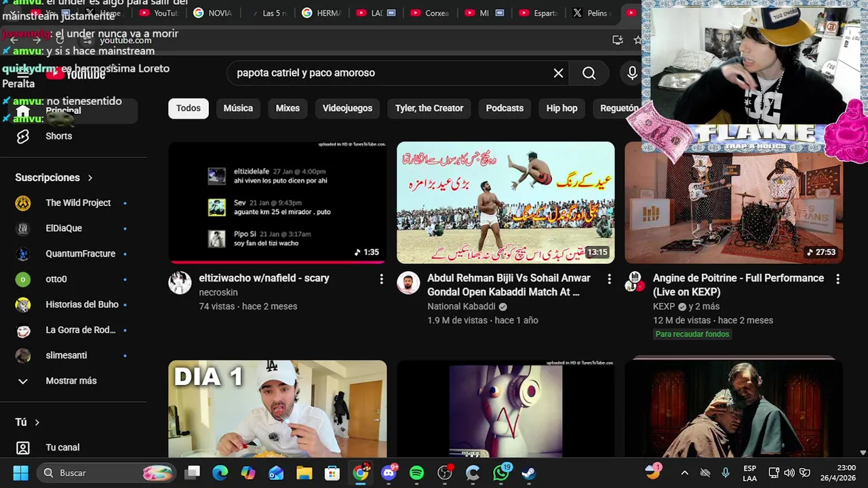The image size is (868, 488).
Task: Open options menu for Abdul Rehman Bijli video
Action: 609,279
